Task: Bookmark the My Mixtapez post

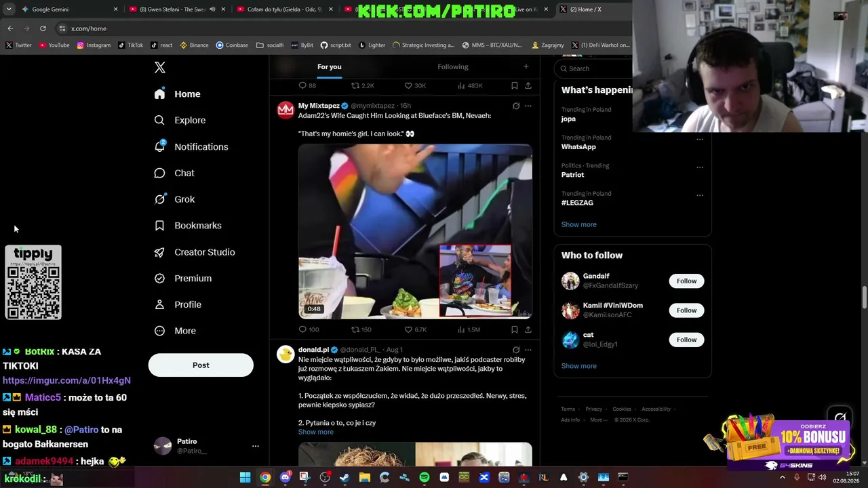Action: point(515,329)
